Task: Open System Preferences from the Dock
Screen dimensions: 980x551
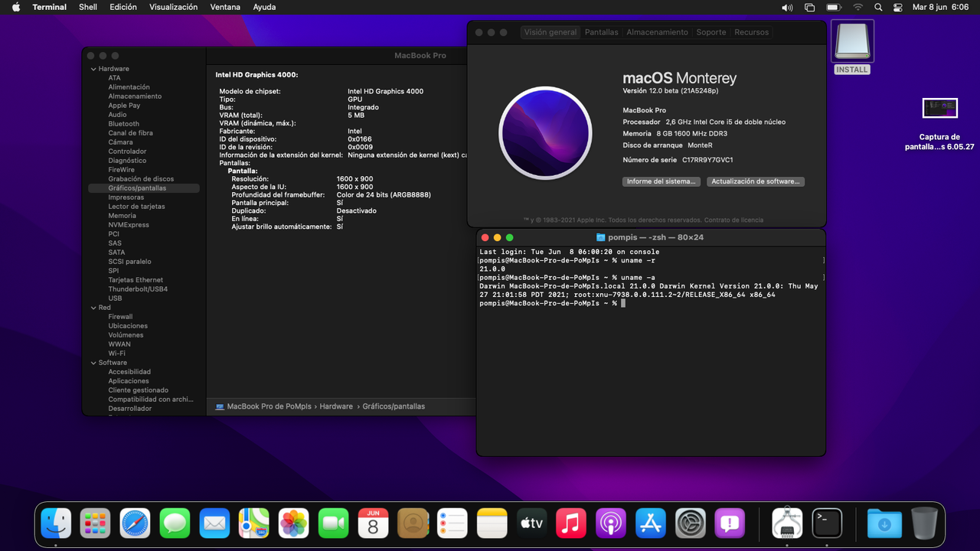Action: (691, 523)
